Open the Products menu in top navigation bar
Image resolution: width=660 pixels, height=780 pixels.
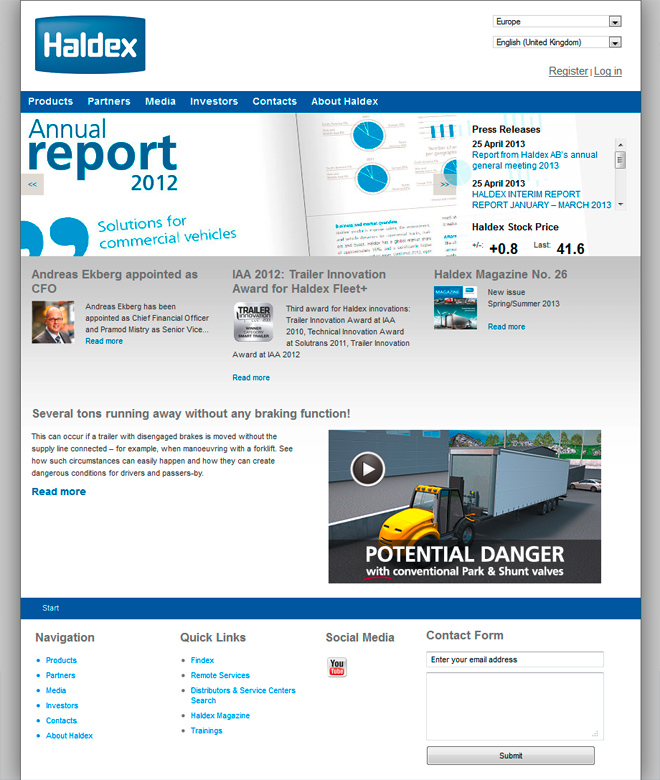tap(50, 101)
